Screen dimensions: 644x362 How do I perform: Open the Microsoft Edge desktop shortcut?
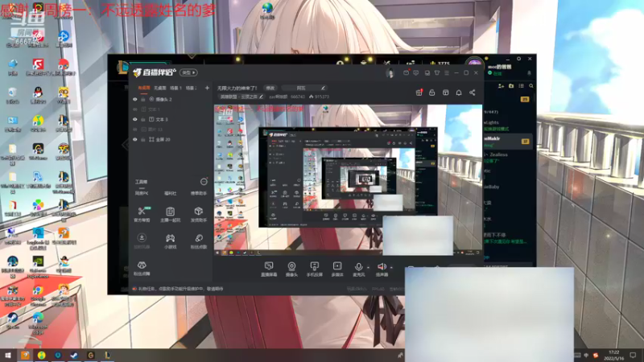click(x=38, y=323)
